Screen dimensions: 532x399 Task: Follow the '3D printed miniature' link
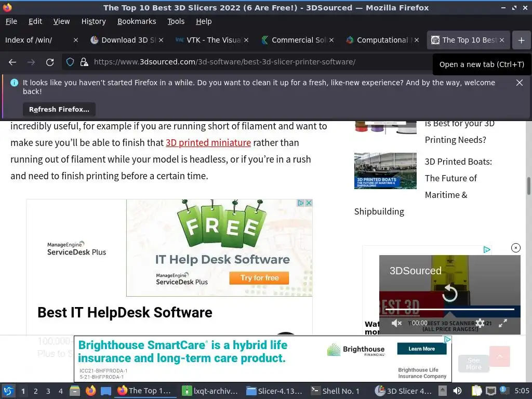[208, 143]
